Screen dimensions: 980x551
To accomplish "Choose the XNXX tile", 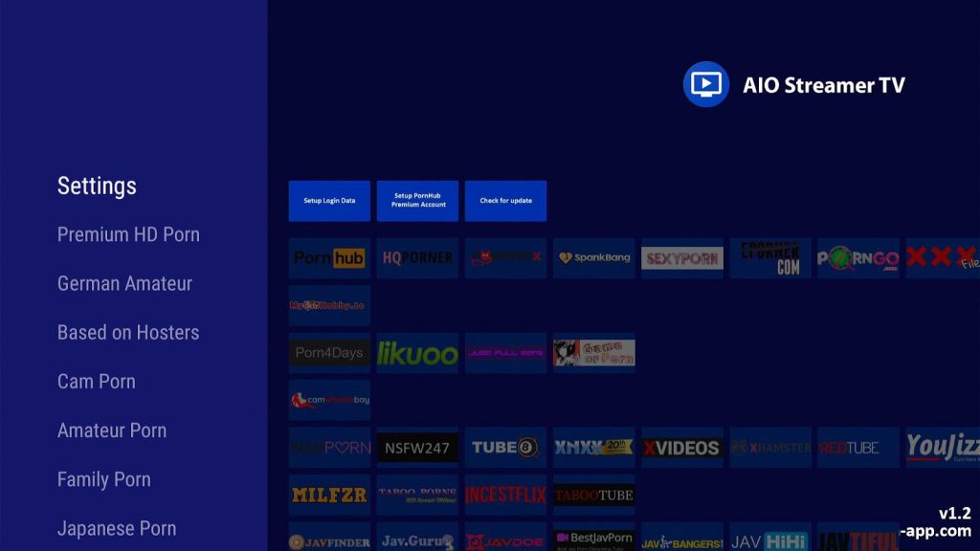I will 593,448.
